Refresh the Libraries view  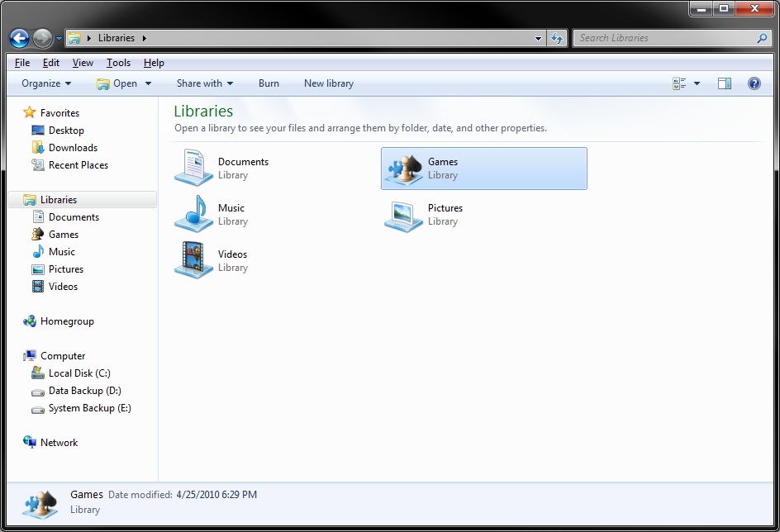tap(557, 38)
